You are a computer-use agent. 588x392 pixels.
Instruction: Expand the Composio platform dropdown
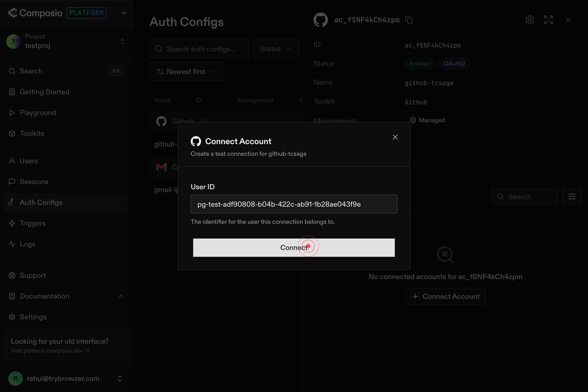pyautogui.click(x=124, y=13)
